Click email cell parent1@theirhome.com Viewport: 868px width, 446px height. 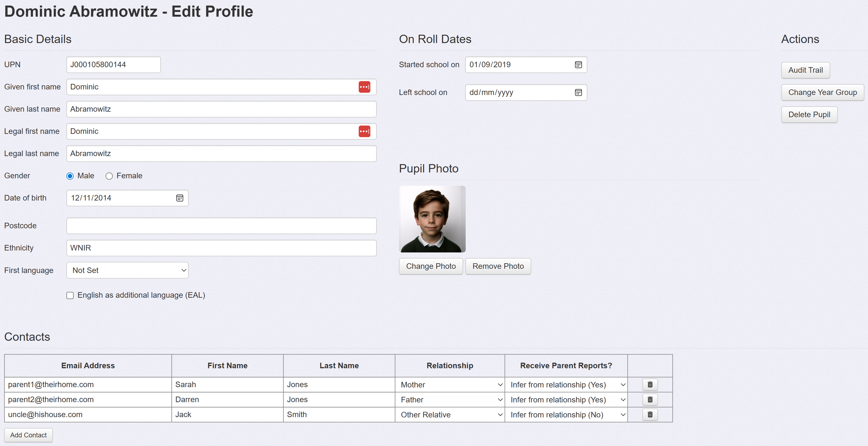point(88,384)
